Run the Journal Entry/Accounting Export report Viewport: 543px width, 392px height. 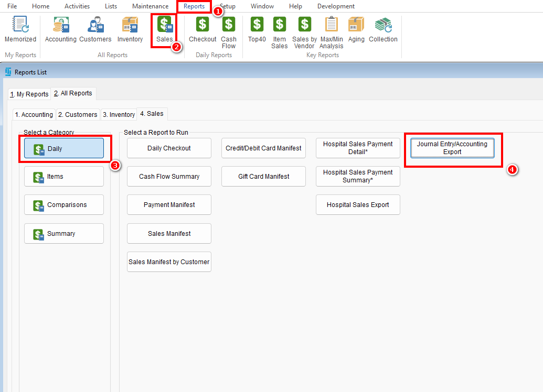pos(452,148)
